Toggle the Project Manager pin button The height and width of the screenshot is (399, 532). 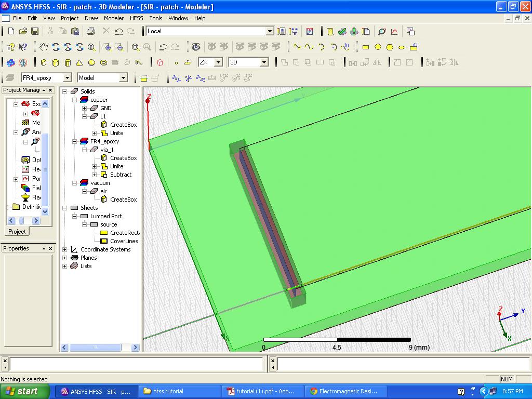pos(44,90)
